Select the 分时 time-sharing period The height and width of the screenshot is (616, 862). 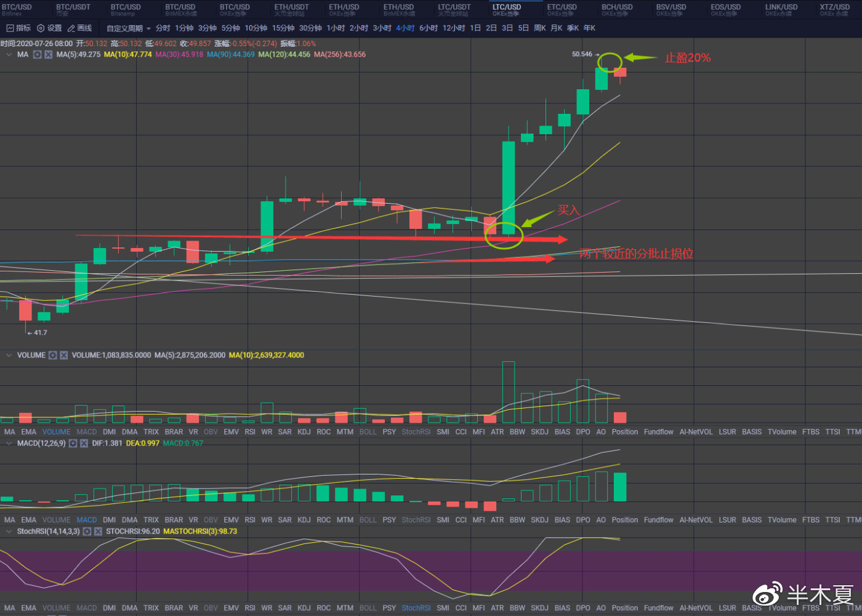[163, 28]
